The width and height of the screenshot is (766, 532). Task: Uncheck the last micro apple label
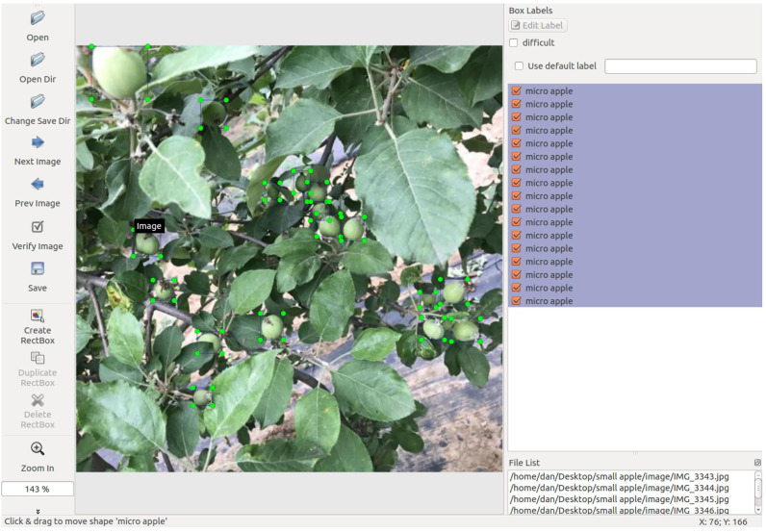point(517,301)
